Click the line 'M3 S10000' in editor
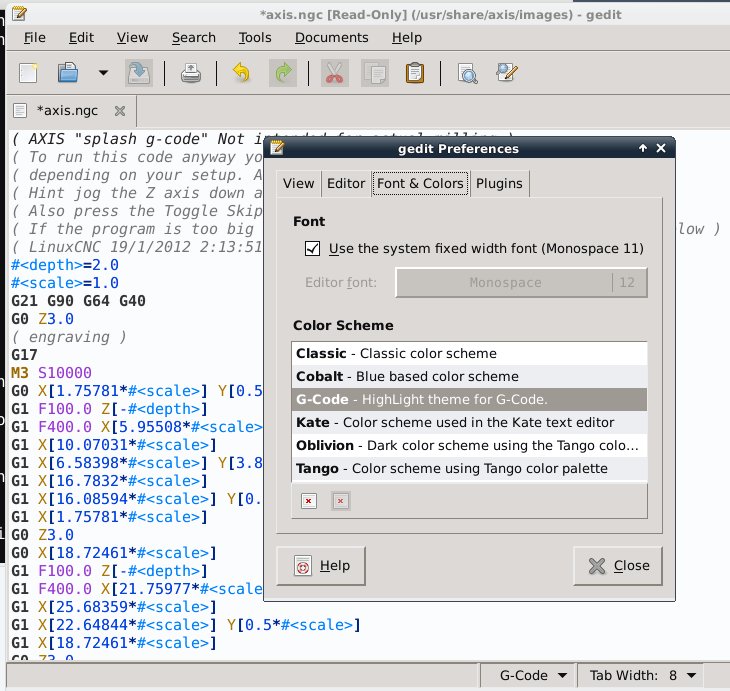This screenshot has width=730, height=691. coord(51,373)
